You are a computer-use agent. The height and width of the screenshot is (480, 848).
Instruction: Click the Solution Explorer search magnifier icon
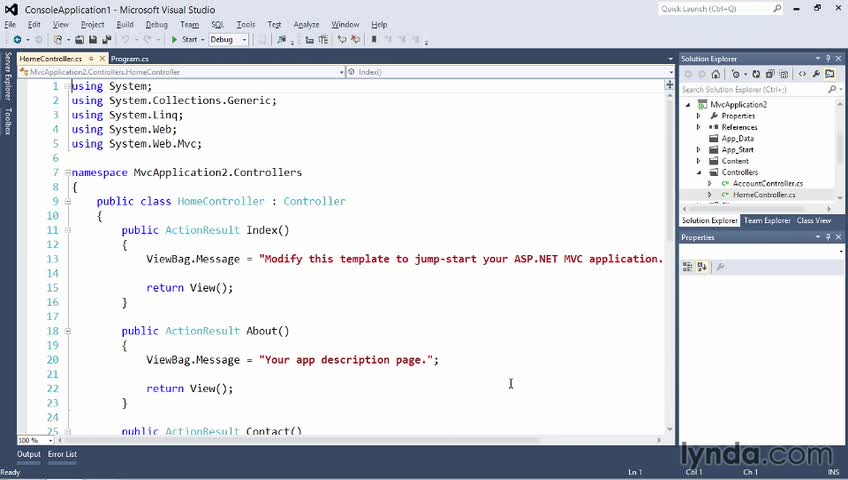832,89
